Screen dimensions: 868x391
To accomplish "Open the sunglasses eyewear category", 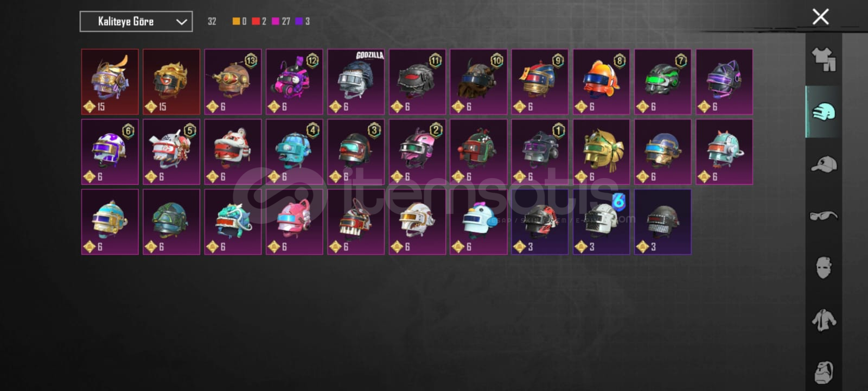I will tap(824, 216).
